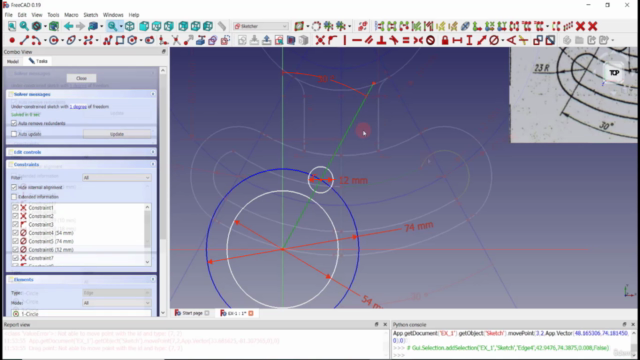640x360 pixels.
Task: Select the Create rectangle tool
Action: click(120, 40)
